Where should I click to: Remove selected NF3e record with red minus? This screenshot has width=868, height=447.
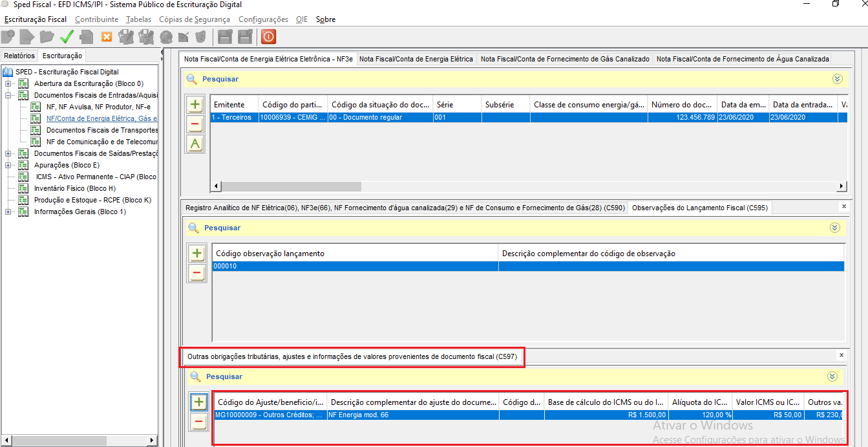[x=195, y=124]
